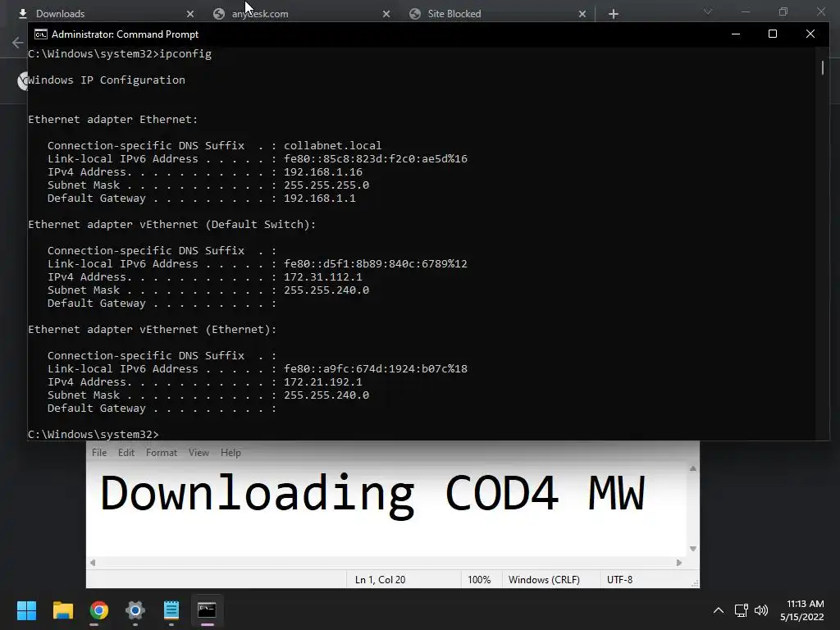Click the 'Windows IP Configuration' line
The image size is (840, 630).
point(107,80)
